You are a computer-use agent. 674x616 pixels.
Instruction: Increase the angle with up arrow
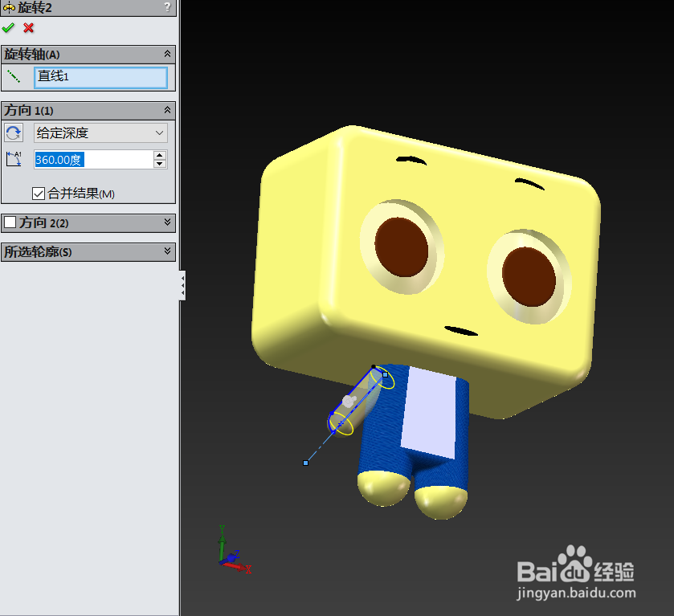160,155
